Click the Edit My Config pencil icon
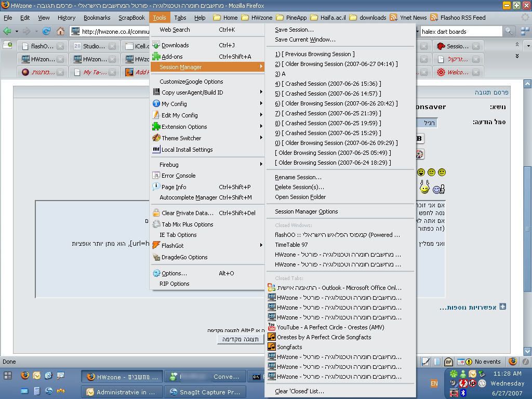The height and width of the screenshot is (399, 532). 156,115
